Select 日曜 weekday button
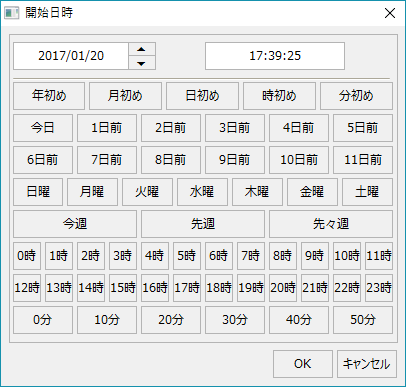This screenshot has height=387, width=406. point(38,192)
